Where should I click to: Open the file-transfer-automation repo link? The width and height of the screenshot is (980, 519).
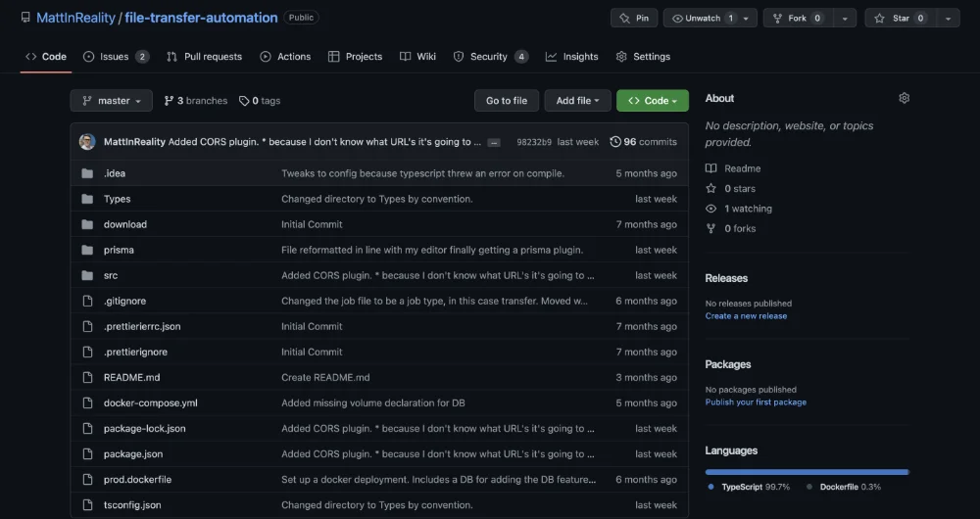pos(201,18)
